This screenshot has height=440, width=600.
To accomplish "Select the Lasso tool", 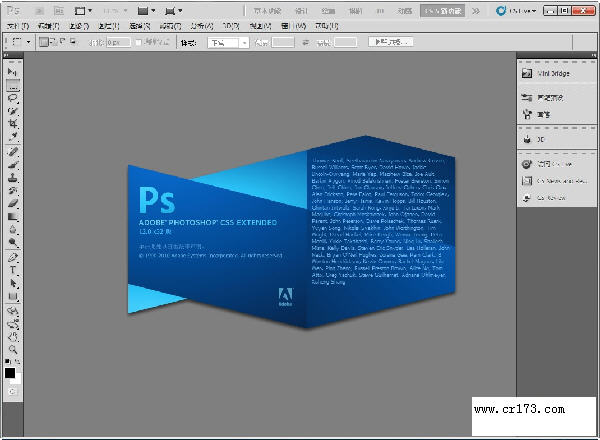I will coord(13,98).
